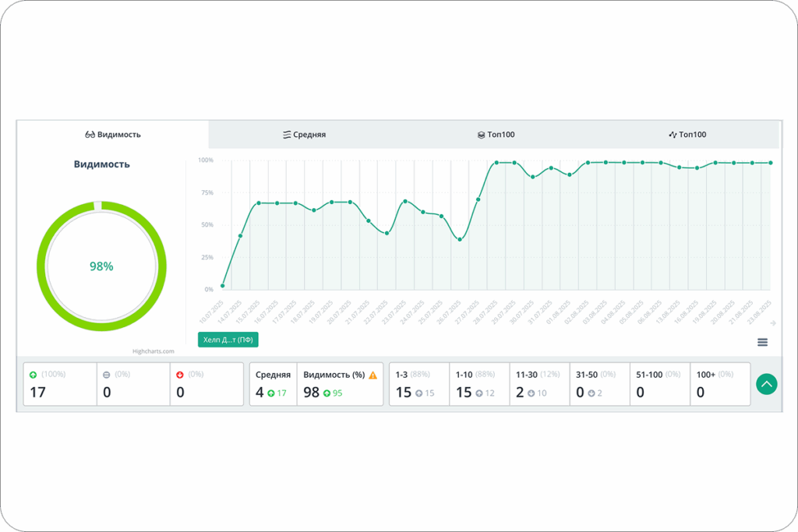Click the value 2 in the 11-30 card

(x=520, y=392)
